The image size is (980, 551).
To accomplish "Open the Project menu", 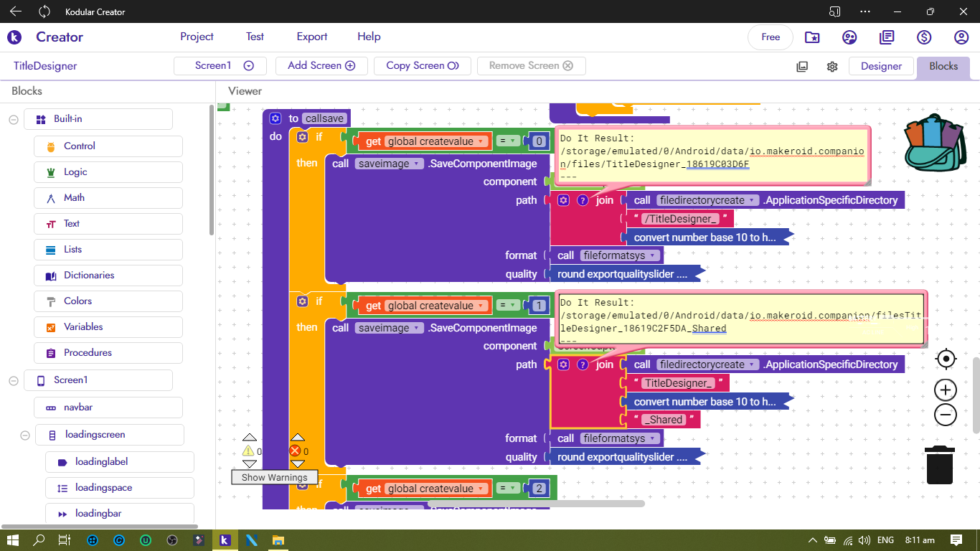I will [197, 37].
